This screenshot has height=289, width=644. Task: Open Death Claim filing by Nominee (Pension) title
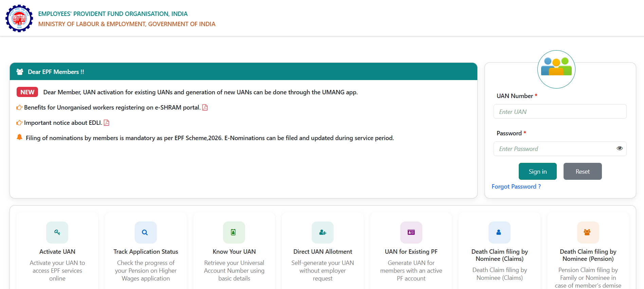(x=588, y=255)
